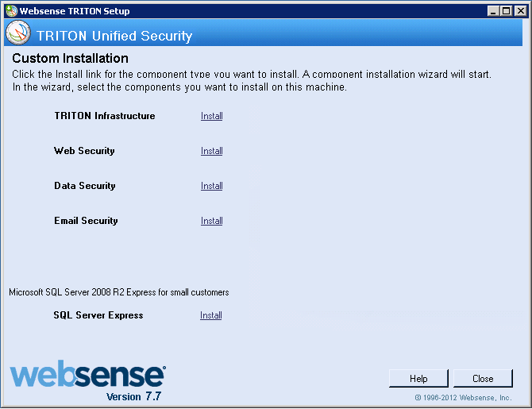Maximize the Websense TRITON Setup window

[506, 11]
